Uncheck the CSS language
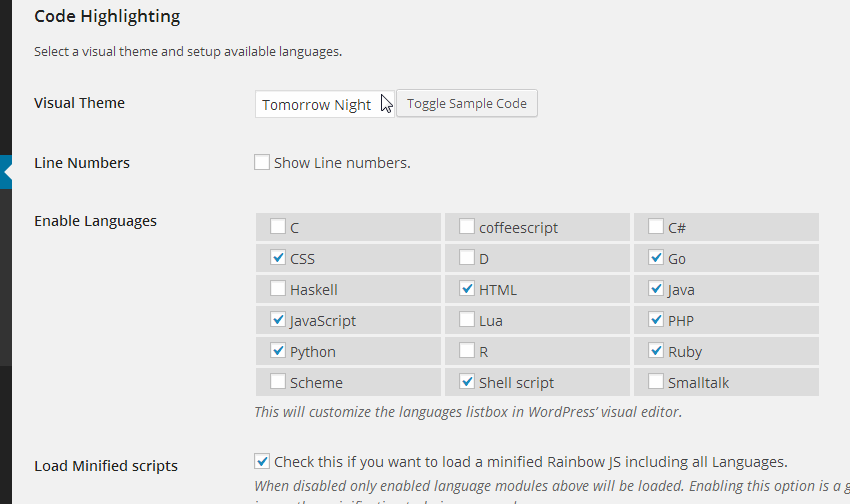This screenshot has height=504, width=850. pyautogui.click(x=278, y=258)
